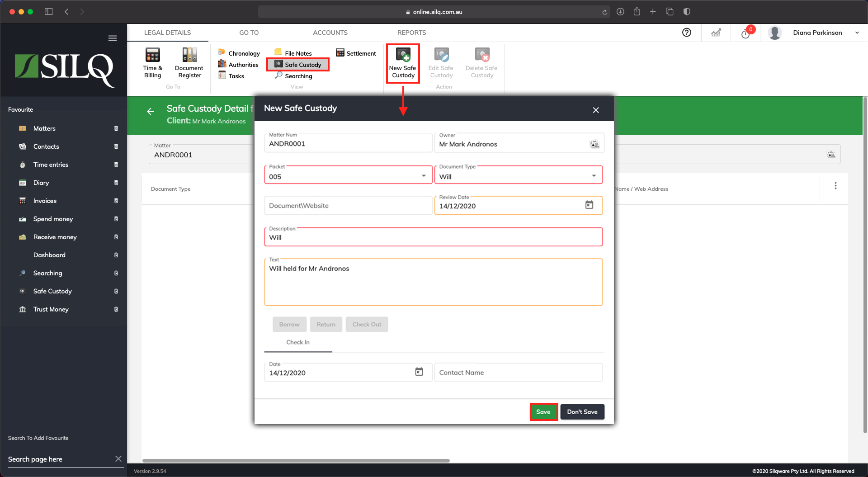Open the Document Register
Image resolution: width=868 pixels, height=477 pixels.
point(189,63)
